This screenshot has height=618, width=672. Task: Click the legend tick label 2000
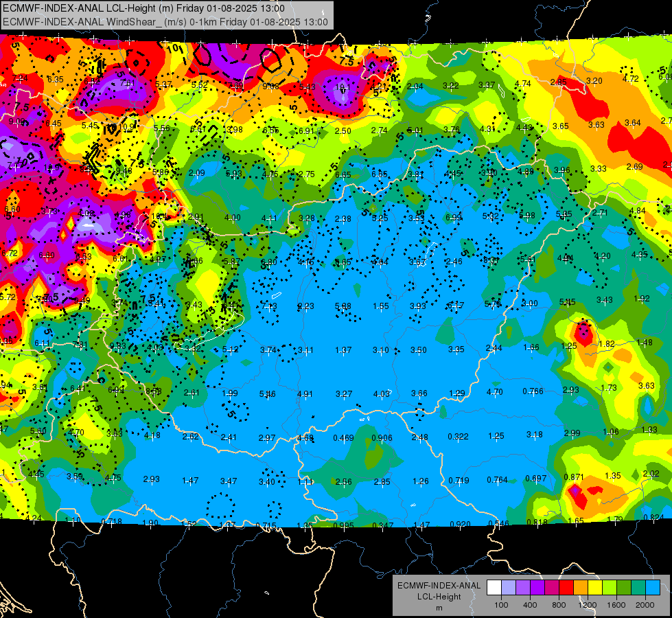click(645, 605)
